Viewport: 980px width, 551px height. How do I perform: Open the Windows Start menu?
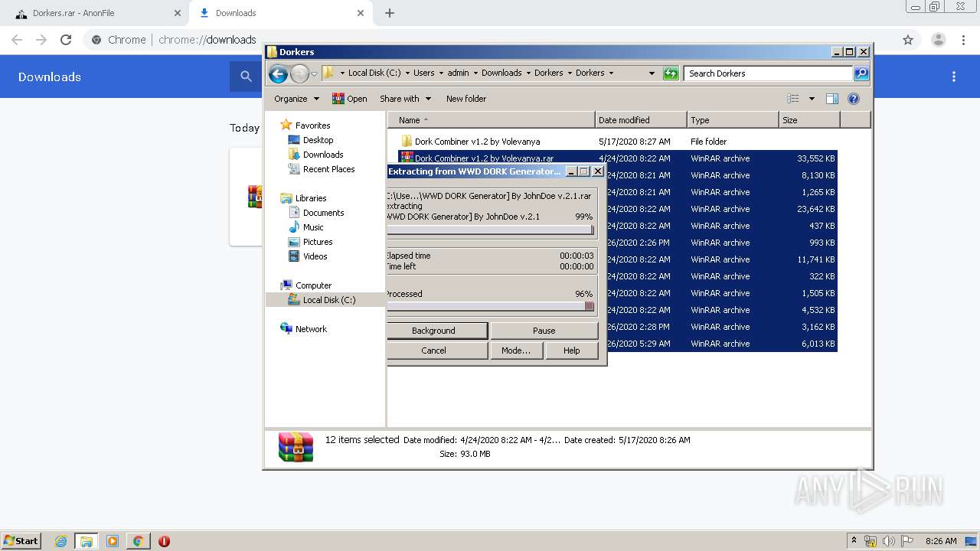(x=21, y=541)
